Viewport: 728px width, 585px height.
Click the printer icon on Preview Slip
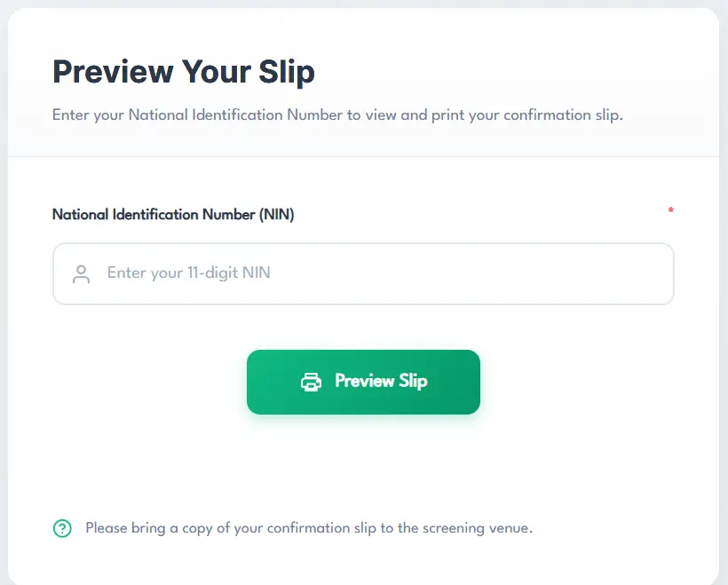pos(311,382)
